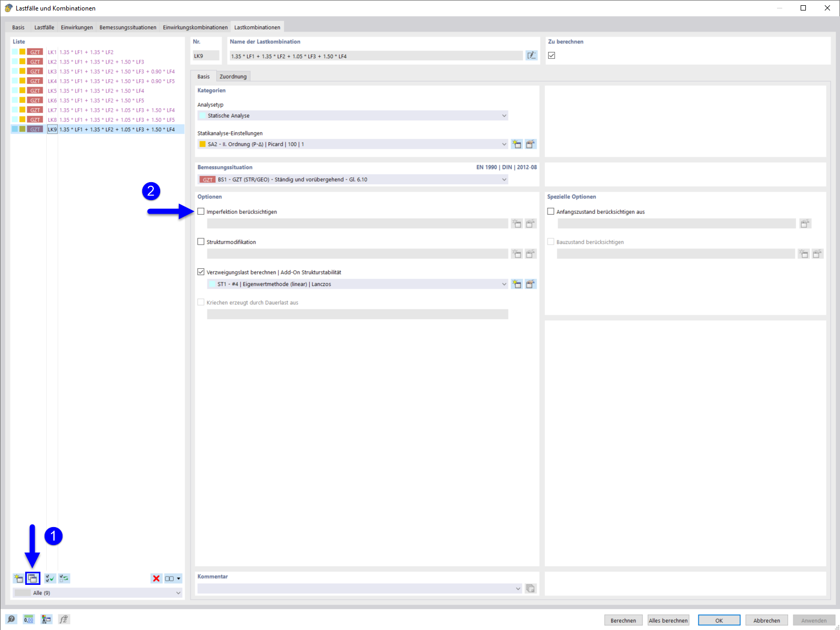840x630 pixels.
Task: Uncheck the Zu berechnen checkbox
Action: click(x=551, y=55)
